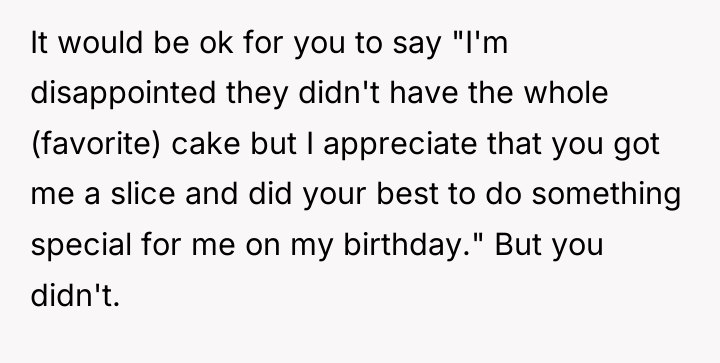The image size is (720, 363).
Task: Click the word "It" starting the paragraph
Action: tap(39, 43)
